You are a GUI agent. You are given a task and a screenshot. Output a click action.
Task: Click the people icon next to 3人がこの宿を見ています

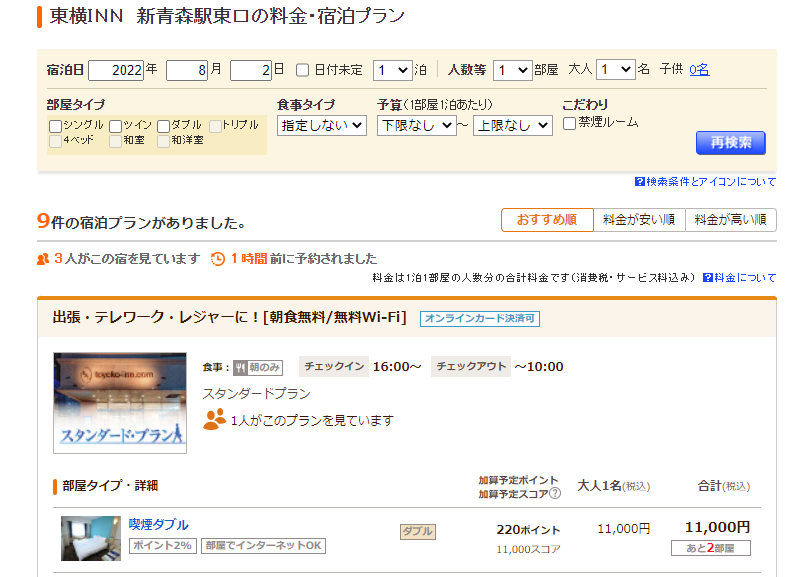coord(43,259)
